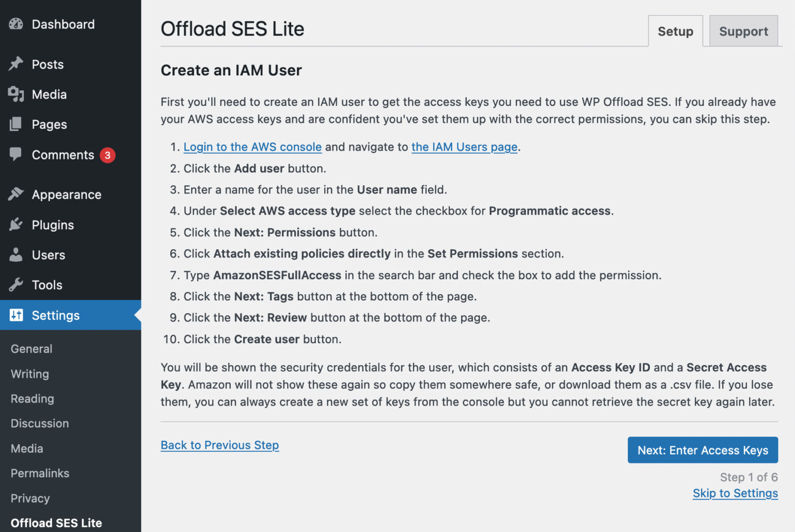795x532 pixels.
Task: Click the Comments speech bubble icon
Action: 16,154
